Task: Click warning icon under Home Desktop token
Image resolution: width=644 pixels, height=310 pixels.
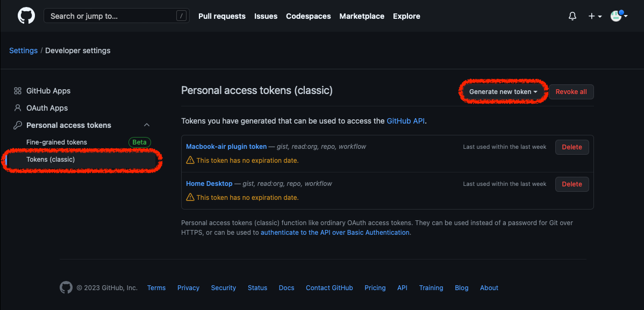Action: 190,197
